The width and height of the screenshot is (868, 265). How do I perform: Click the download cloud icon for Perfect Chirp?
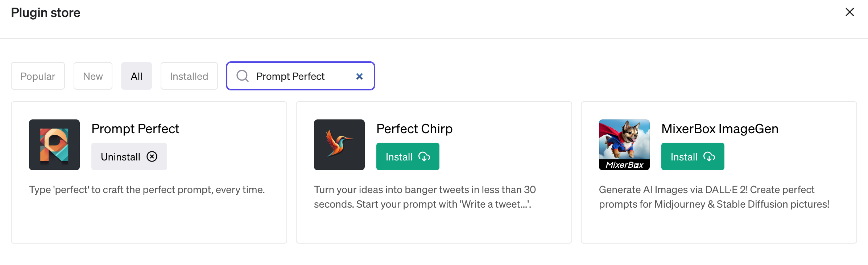(424, 156)
